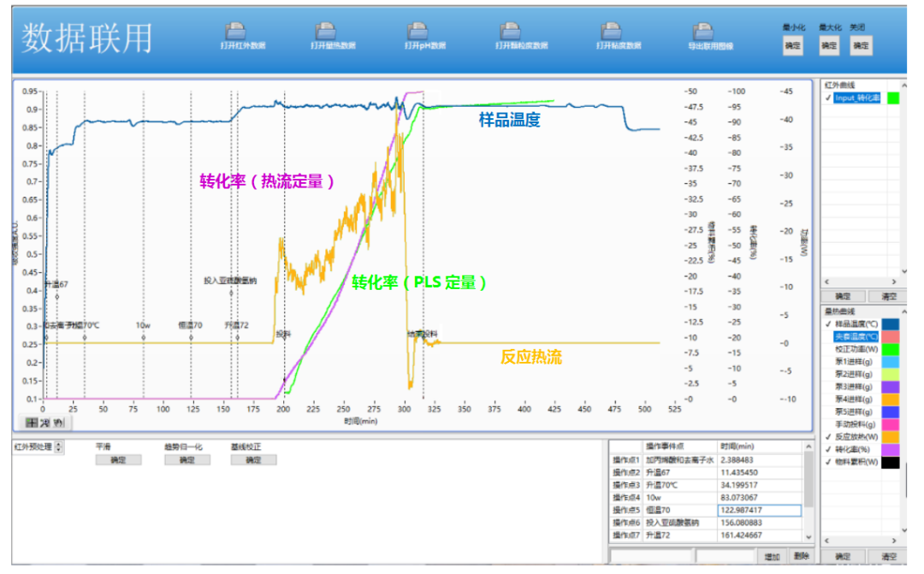The width and height of the screenshot is (924, 574).
Task: Select the graph zoom tool in palette
Action: 45,423
